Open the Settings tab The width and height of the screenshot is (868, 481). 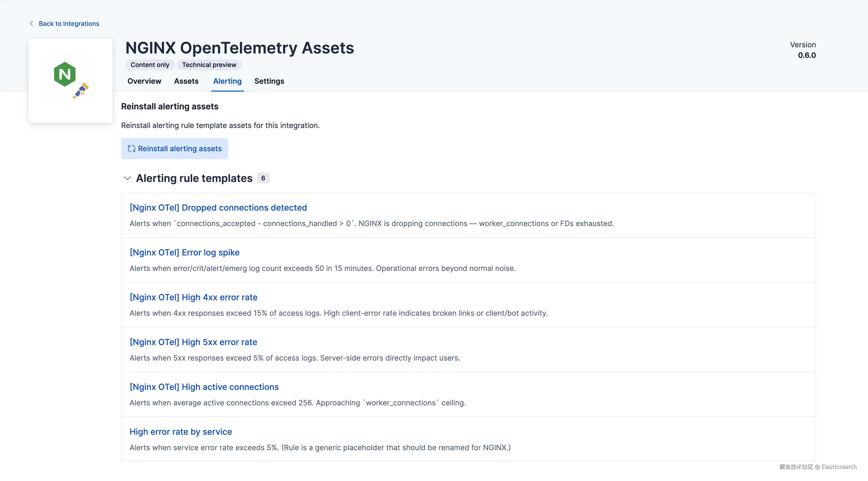tap(269, 81)
